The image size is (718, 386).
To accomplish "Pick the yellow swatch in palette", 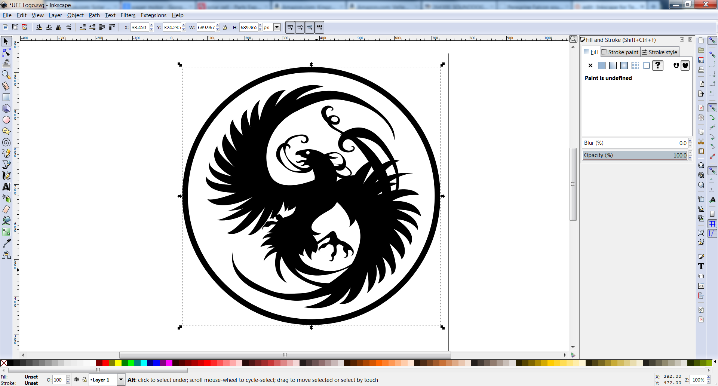I will click(x=118, y=363).
